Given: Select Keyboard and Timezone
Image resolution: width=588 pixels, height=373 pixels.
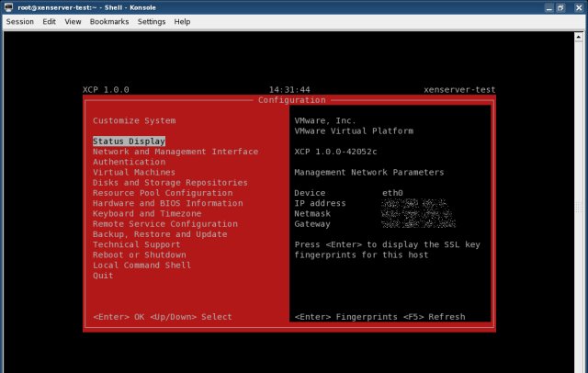Looking at the screenshot, I should 147,213.
